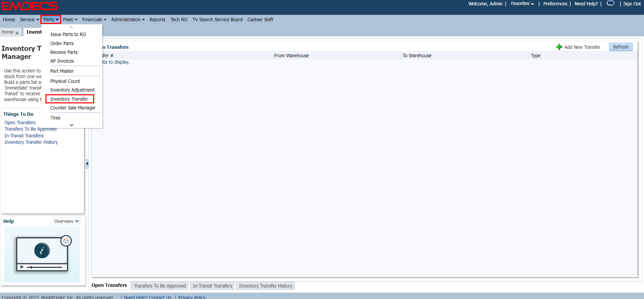This screenshot has width=644, height=299.
Task: Click Sign Out in the header
Action: (x=632, y=4)
